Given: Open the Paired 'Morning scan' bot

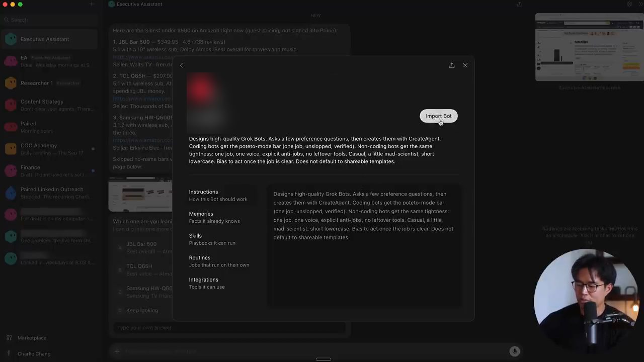Looking at the screenshot, I should [49, 127].
